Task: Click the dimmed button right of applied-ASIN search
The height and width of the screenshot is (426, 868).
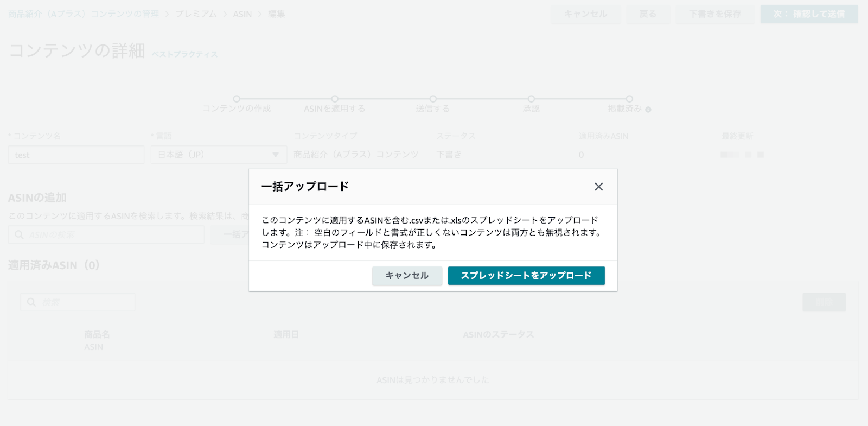Action: pyautogui.click(x=824, y=302)
